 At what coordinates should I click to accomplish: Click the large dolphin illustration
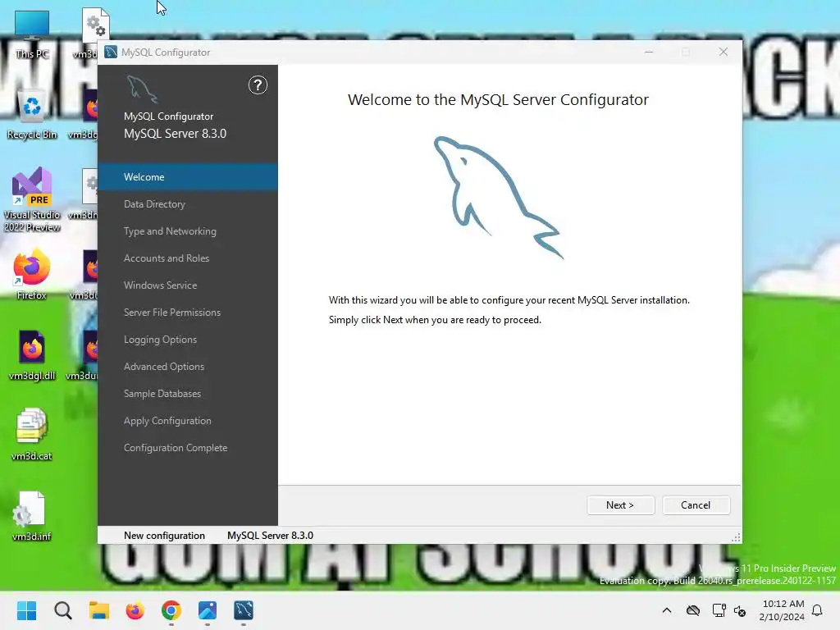click(498, 198)
